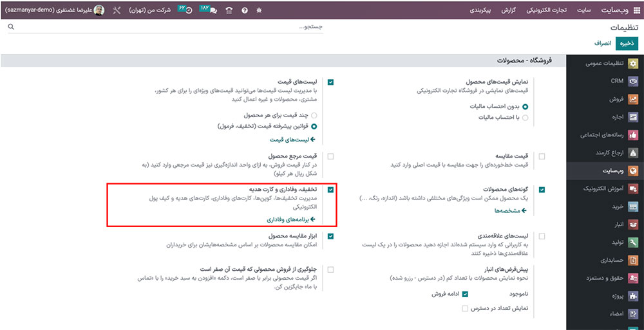Screen dimensions: 644x330
Task: Open آموزش الکترونیک eLearning icon
Action: click(x=634, y=188)
